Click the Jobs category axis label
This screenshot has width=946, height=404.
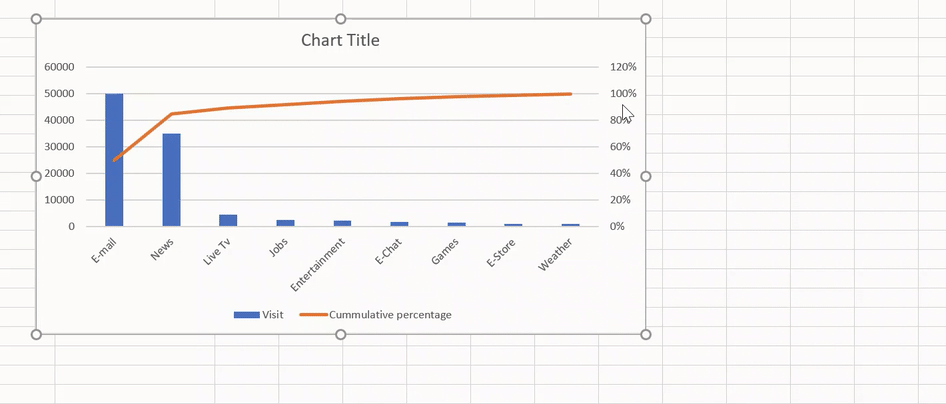(x=279, y=248)
